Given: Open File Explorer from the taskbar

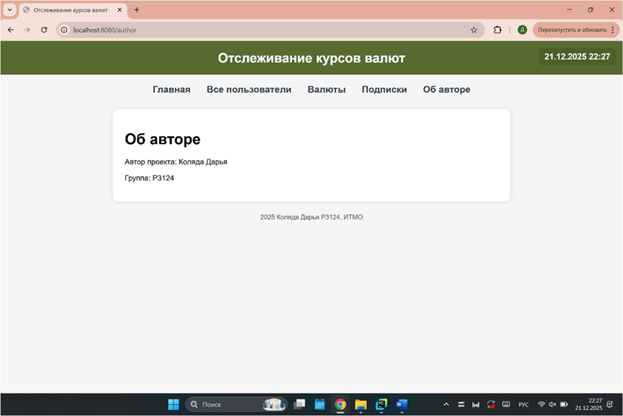Looking at the screenshot, I should click(361, 404).
